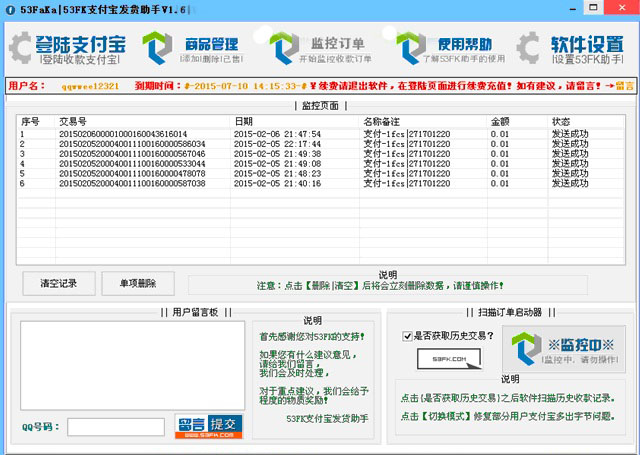
Task: Click the 序号 column header
Action: click(30, 121)
